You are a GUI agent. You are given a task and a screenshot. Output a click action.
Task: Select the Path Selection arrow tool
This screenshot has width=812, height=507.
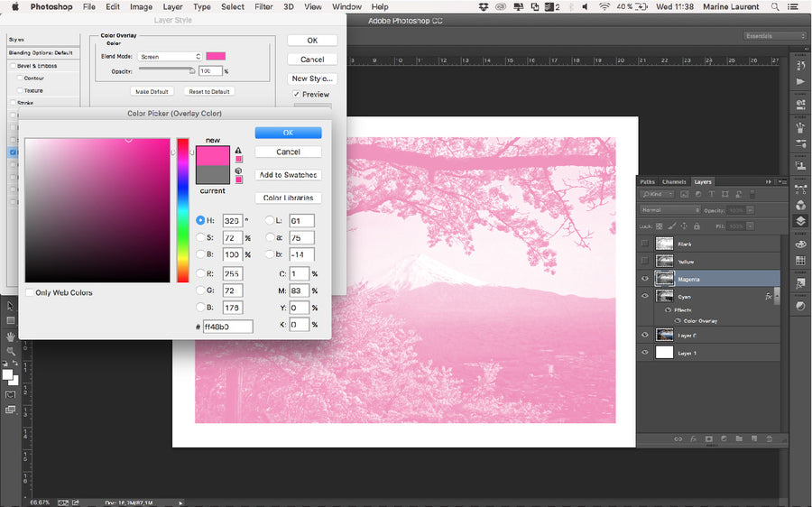pyautogui.click(x=10, y=306)
